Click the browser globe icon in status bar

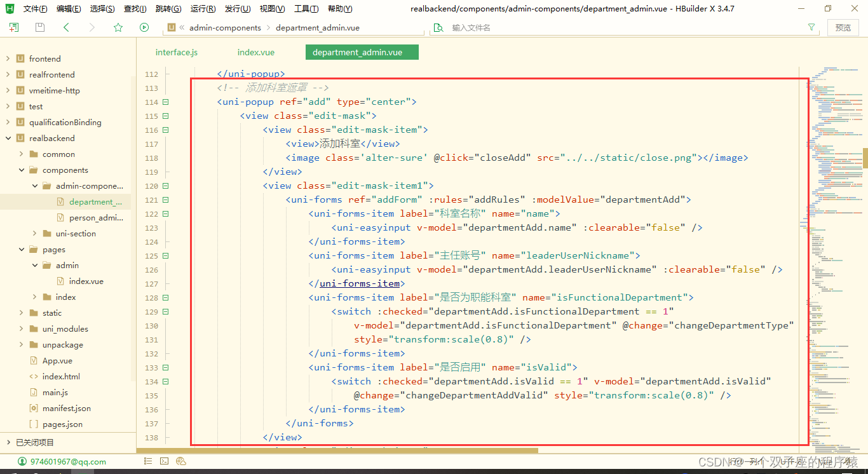pos(181,461)
